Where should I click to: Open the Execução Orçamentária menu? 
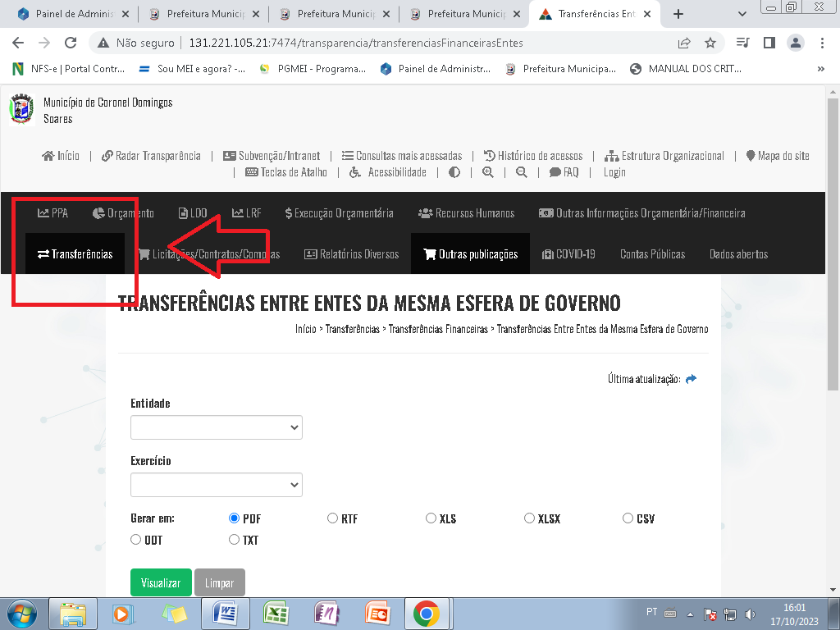(x=340, y=213)
